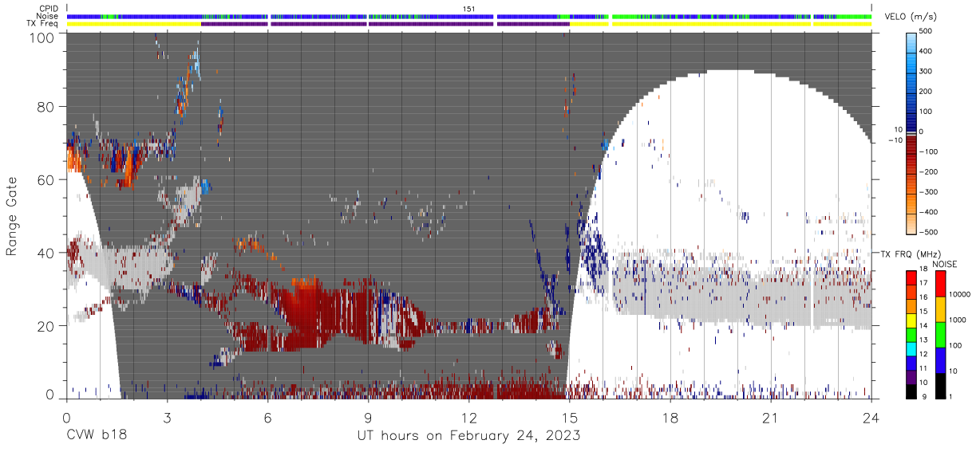Click the 9 tick on UT hours axis
This screenshot has width=980, height=452.
tap(368, 417)
